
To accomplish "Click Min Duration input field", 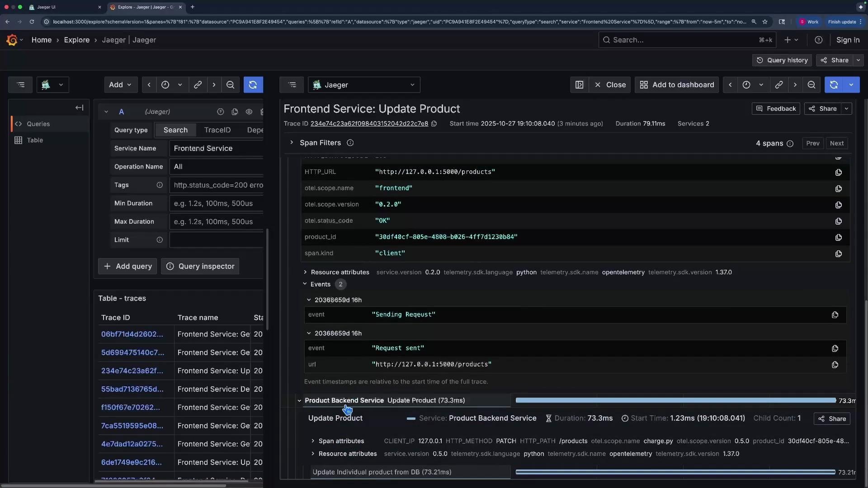I will (x=216, y=203).
